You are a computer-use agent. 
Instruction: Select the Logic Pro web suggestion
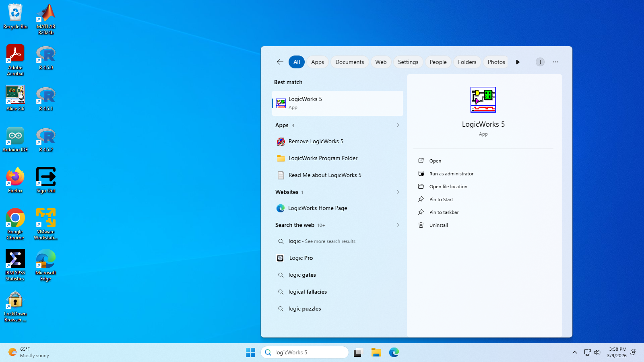[x=337, y=258]
